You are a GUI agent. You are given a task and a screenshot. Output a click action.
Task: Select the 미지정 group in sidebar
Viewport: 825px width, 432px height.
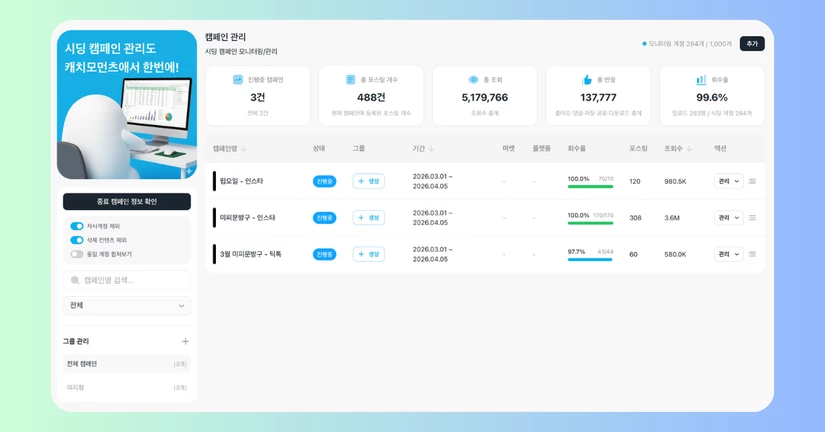pyautogui.click(x=127, y=387)
